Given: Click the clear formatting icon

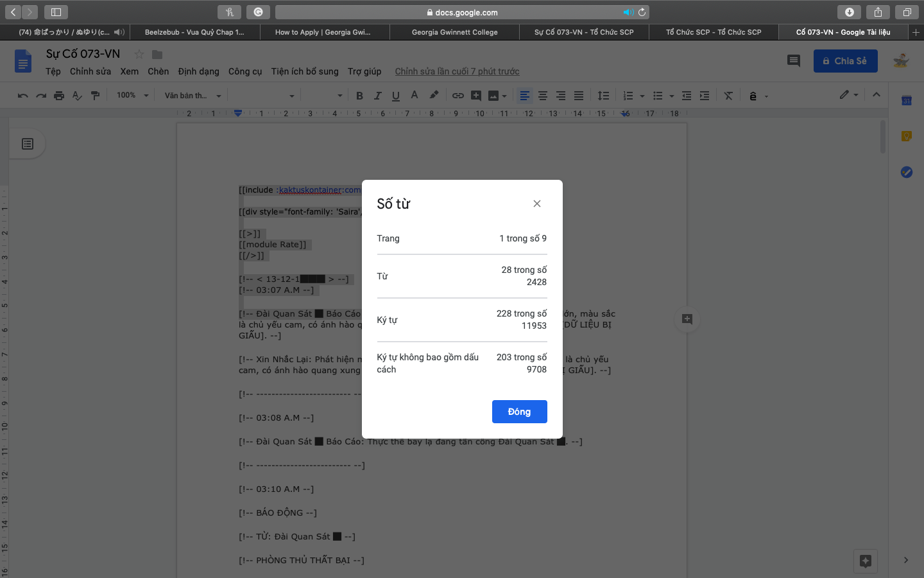Looking at the screenshot, I should pos(728,96).
